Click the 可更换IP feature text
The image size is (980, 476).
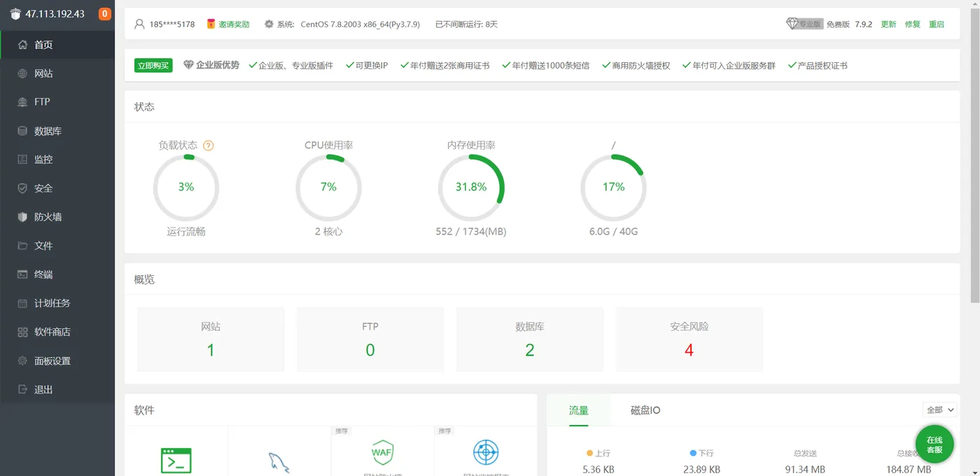click(372, 66)
